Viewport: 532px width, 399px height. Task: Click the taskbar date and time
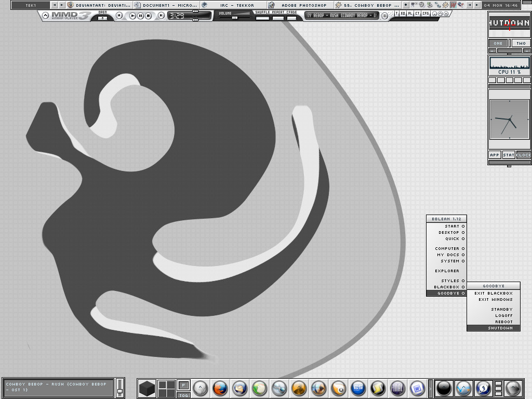click(501, 5)
